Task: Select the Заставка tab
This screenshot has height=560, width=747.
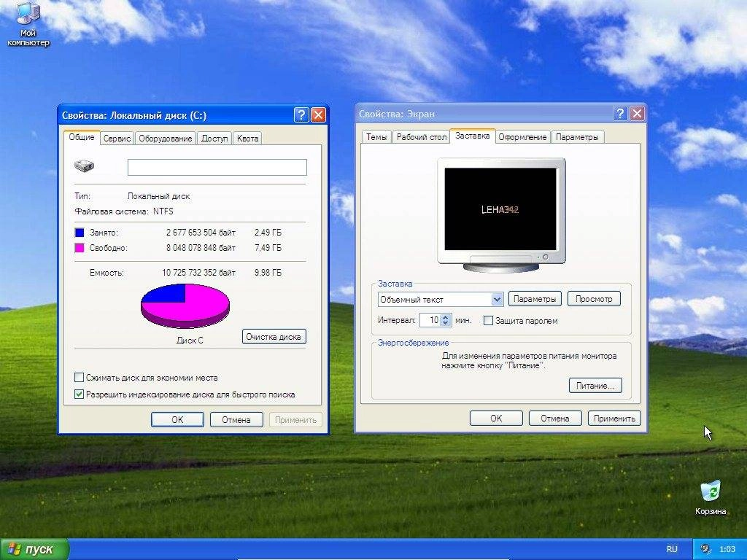Action: point(472,136)
